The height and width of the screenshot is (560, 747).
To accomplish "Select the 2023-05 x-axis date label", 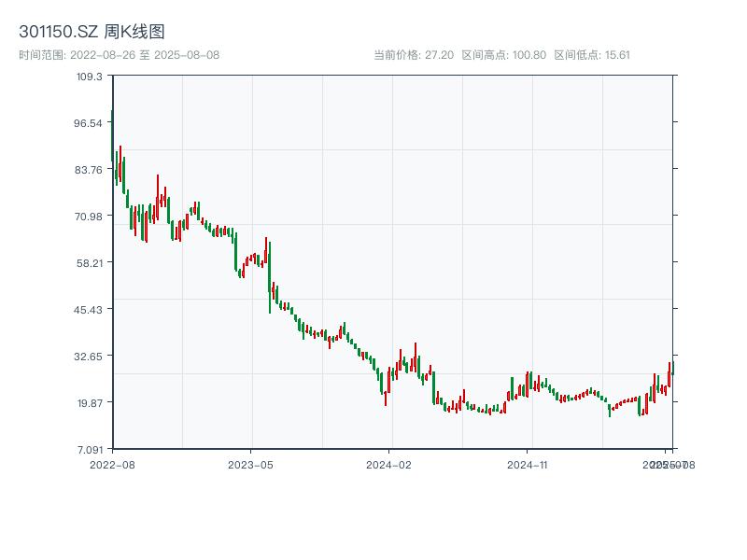I will click(x=250, y=464).
